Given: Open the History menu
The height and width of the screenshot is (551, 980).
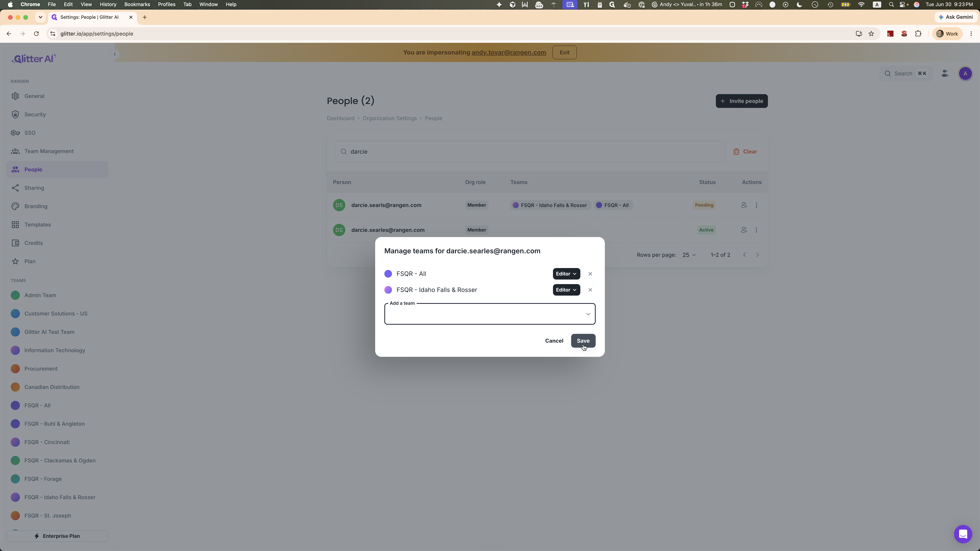Looking at the screenshot, I should click(x=108, y=5).
